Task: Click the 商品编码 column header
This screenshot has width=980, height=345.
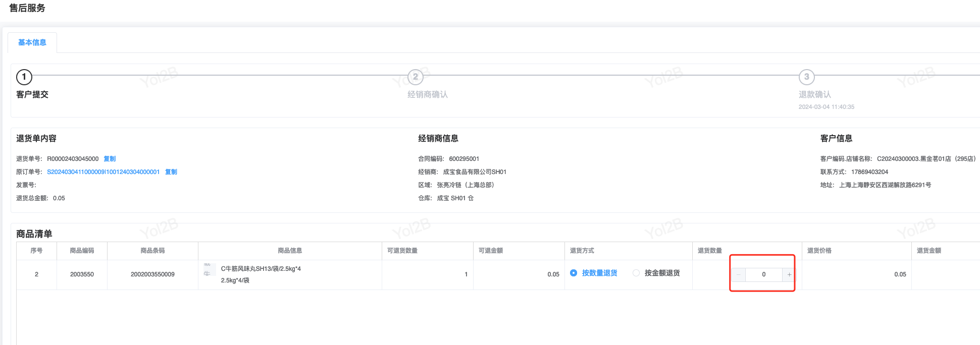Action: pyautogui.click(x=82, y=251)
